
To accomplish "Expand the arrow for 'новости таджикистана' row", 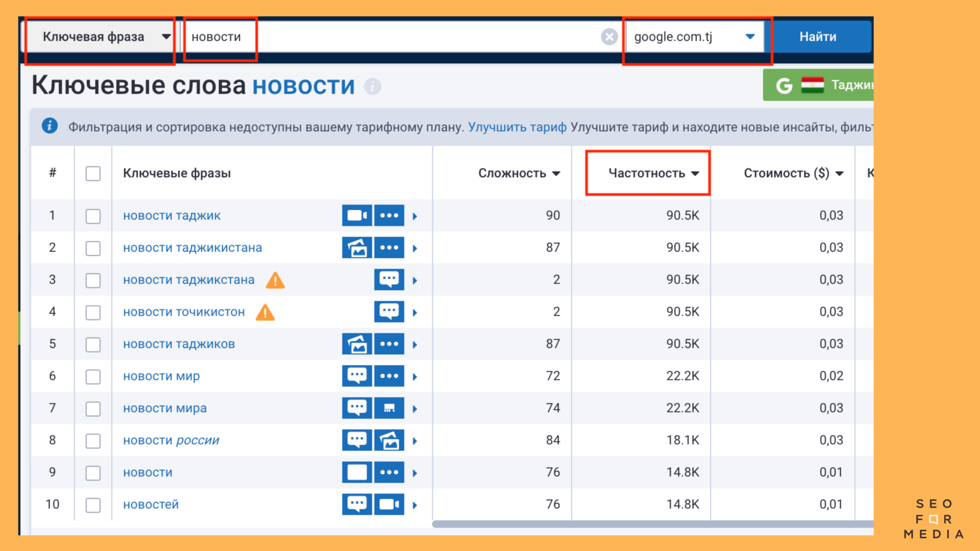I will [x=415, y=248].
